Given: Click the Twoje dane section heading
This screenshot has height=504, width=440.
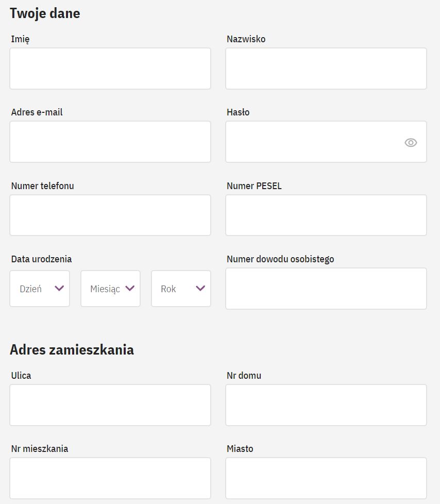Looking at the screenshot, I should tap(45, 13).
